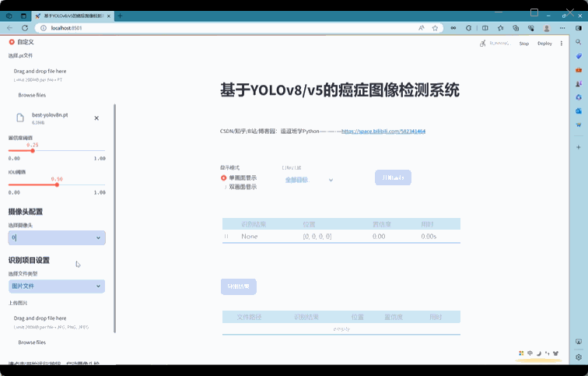Open the workspaces icon left of the tab

[9, 16]
